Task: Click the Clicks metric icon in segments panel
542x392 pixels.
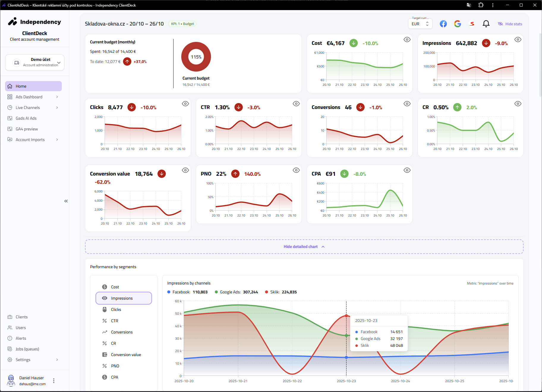Action: 104,309
